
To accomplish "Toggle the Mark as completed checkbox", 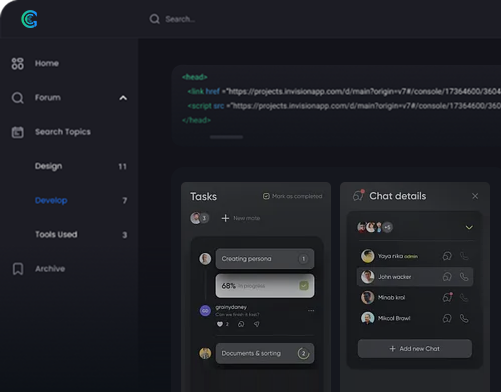I will coord(266,196).
